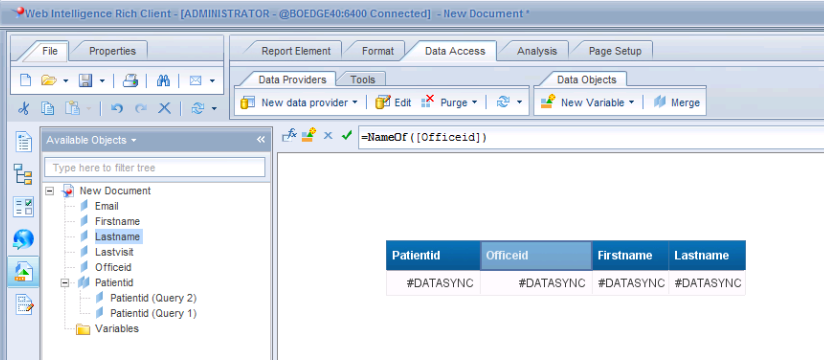This screenshot has width=824, height=360.
Task: Switch to the Tools subtab
Action: tap(363, 79)
